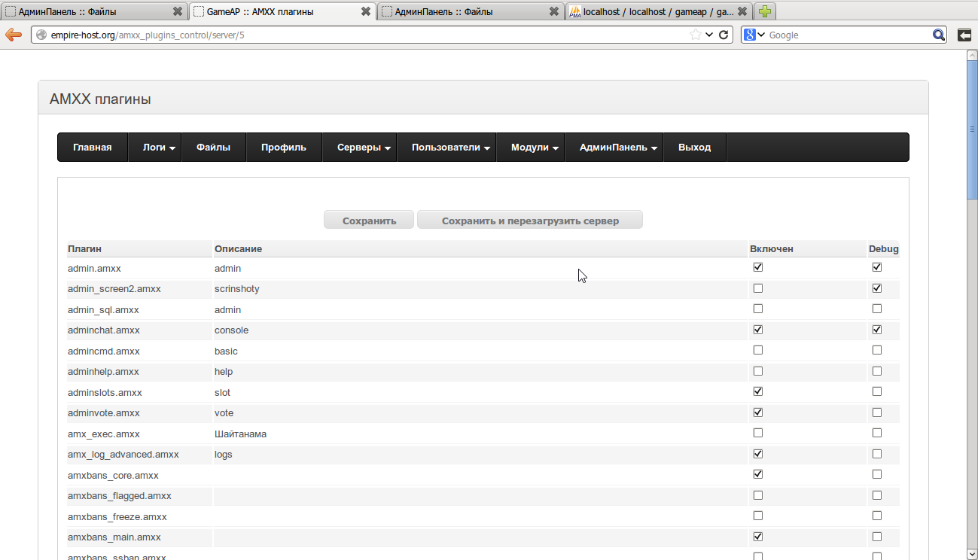Close the localhost gameap tab

742,11
